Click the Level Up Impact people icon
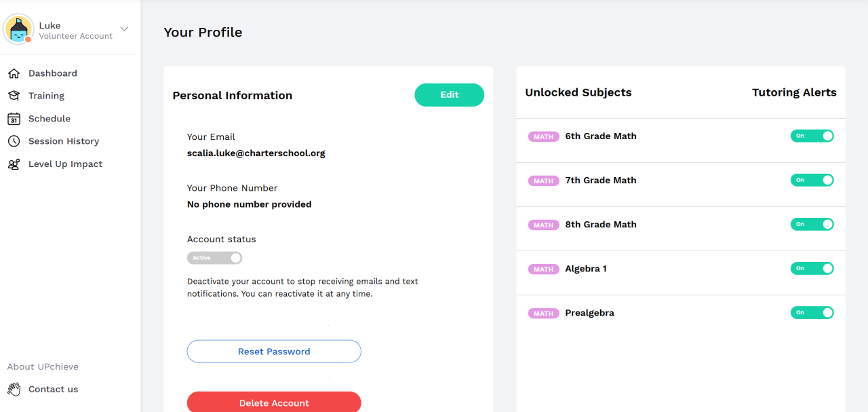Image resolution: width=868 pixels, height=412 pixels. pyautogui.click(x=14, y=164)
